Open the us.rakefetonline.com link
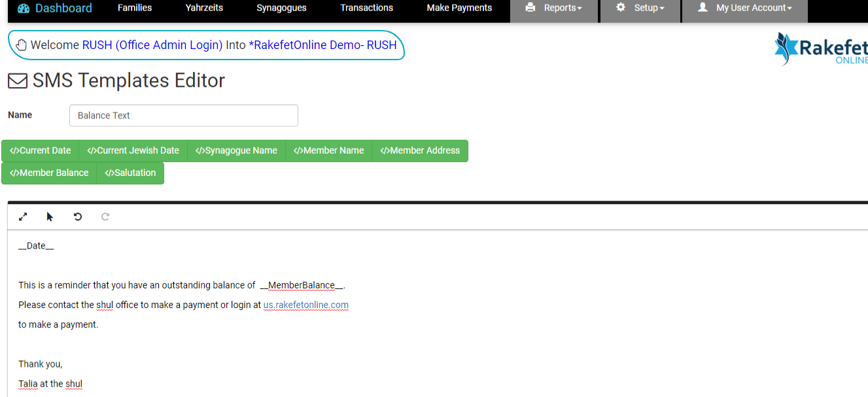This screenshot has height=397, width=868. (306, 305)
